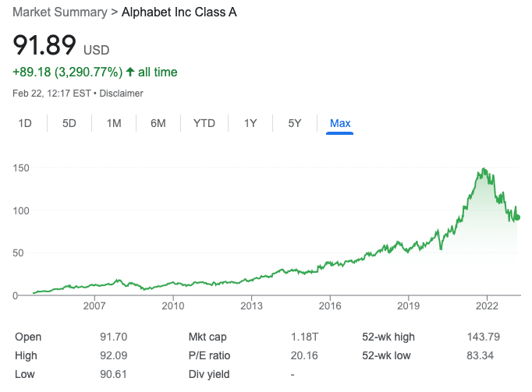Viewport: 532px width, 392px height.
Task: Open the 6M time range
Action: pos(158,123)
